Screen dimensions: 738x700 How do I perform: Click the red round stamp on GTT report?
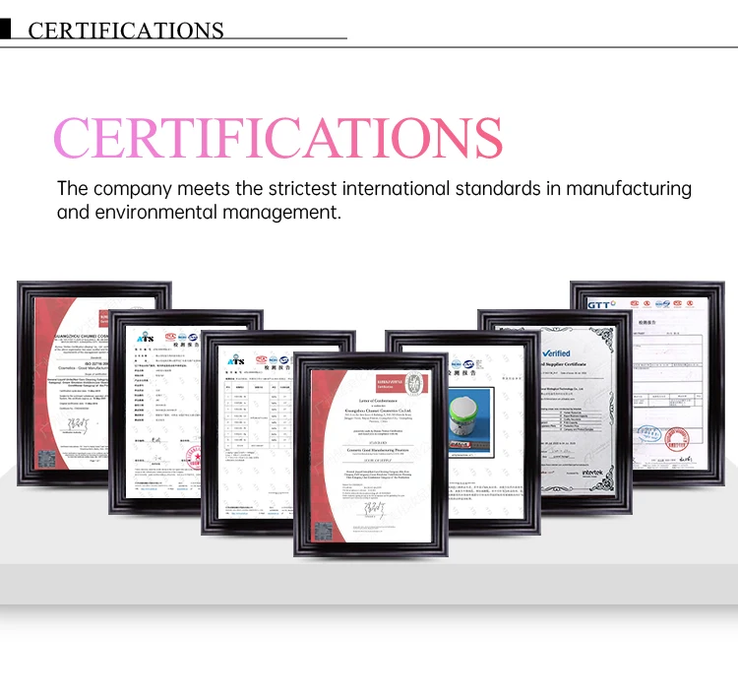click(x=677, y=439)
